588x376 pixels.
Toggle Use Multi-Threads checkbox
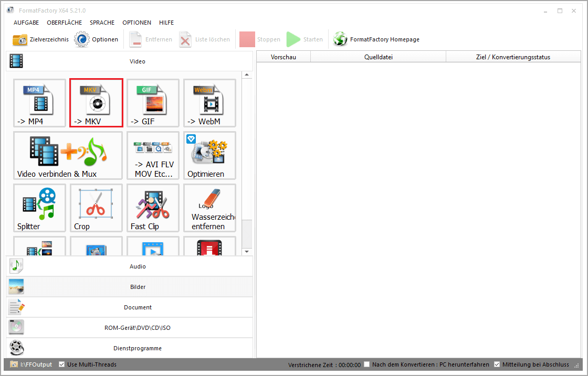coord(62,364)
